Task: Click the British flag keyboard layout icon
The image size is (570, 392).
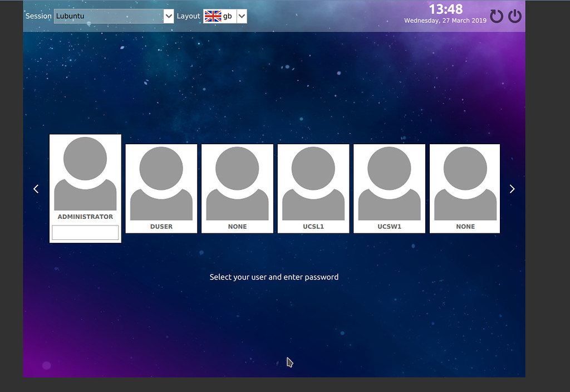Action: pyautogui.click(x=212, y=16)
